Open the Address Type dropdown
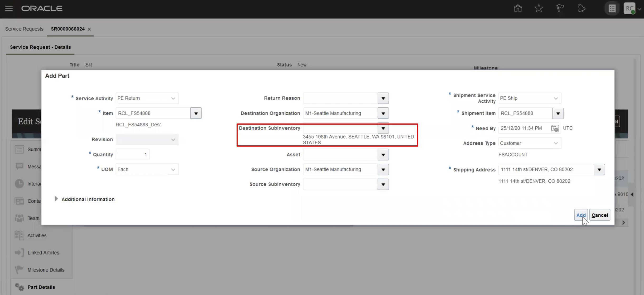 pyautogui.click(x=556, y=143)
